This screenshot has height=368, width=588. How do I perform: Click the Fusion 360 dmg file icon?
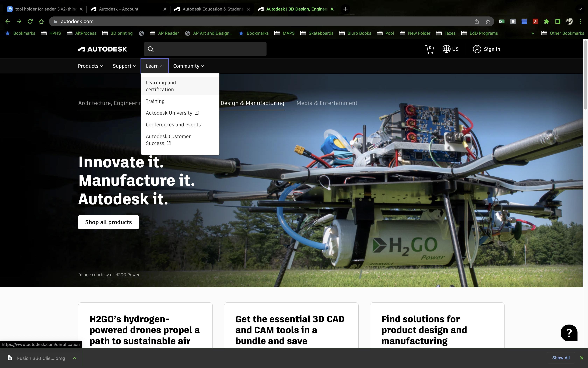pos(10,358)
